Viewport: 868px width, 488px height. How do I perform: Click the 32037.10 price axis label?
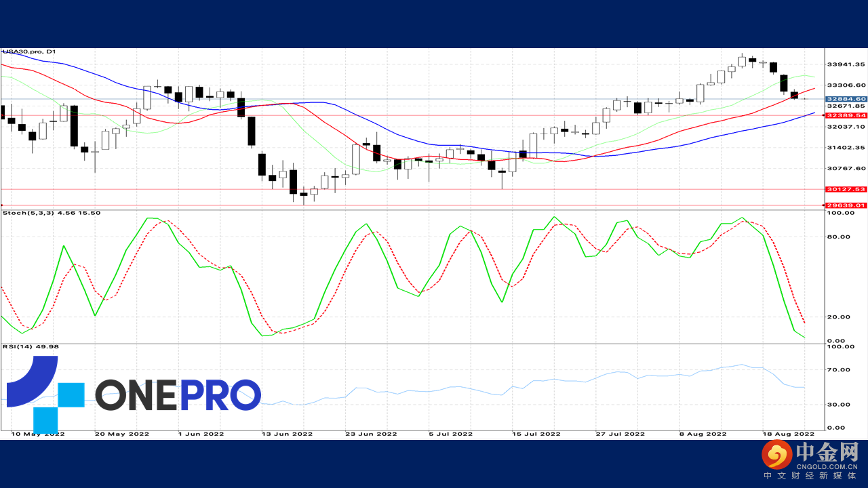tap(846, 127)
